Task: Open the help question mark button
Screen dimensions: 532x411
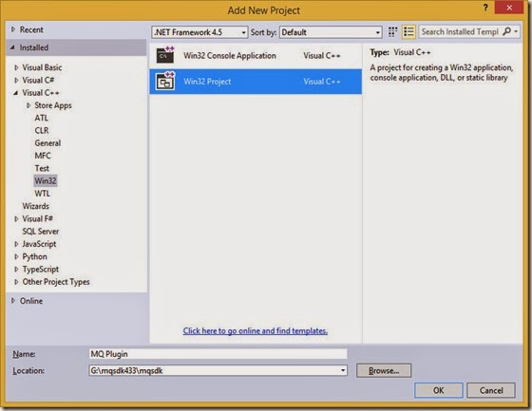Action: click(485, 8)
